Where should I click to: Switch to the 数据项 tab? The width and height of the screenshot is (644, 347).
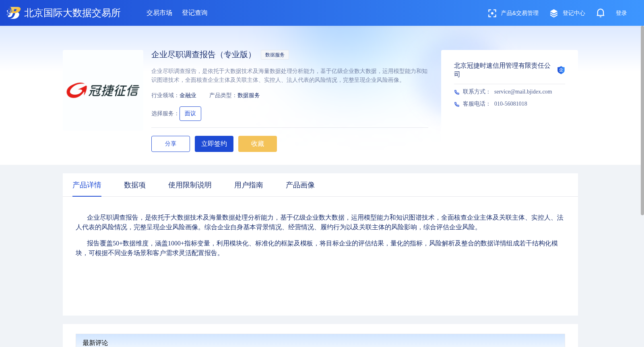pos(135,185)
